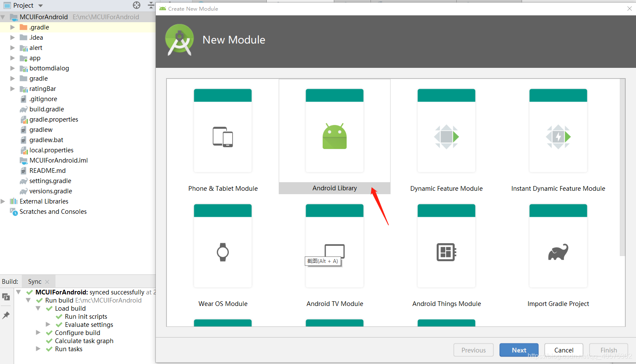Click the Android Studio logo in dialog header
The image size is (636, 364).
(179, 40)
